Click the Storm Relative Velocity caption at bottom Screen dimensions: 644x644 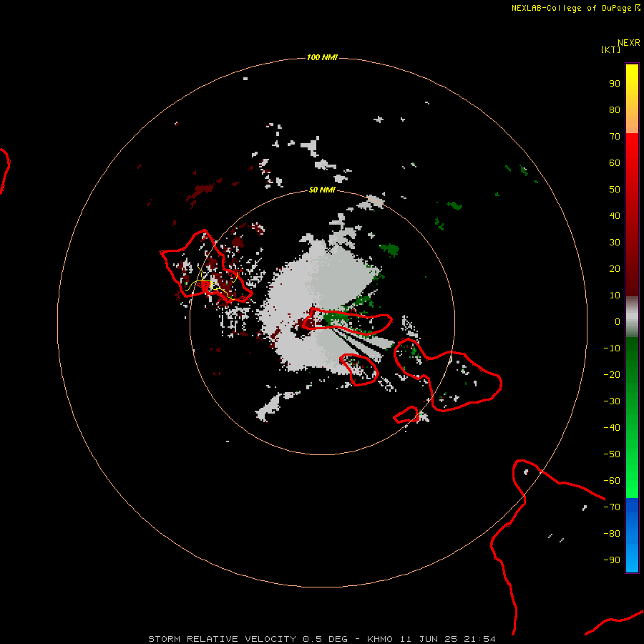(x=321, y=639)
